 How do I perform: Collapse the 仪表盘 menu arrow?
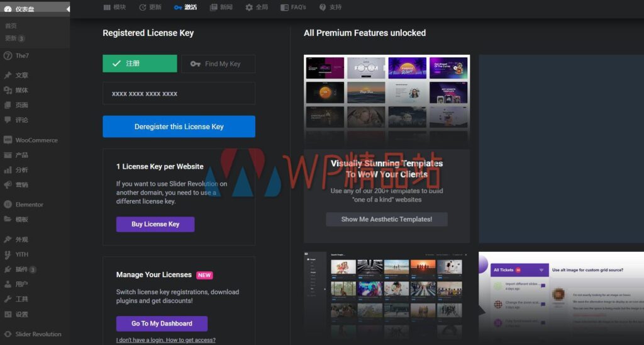tap(68, 9)
